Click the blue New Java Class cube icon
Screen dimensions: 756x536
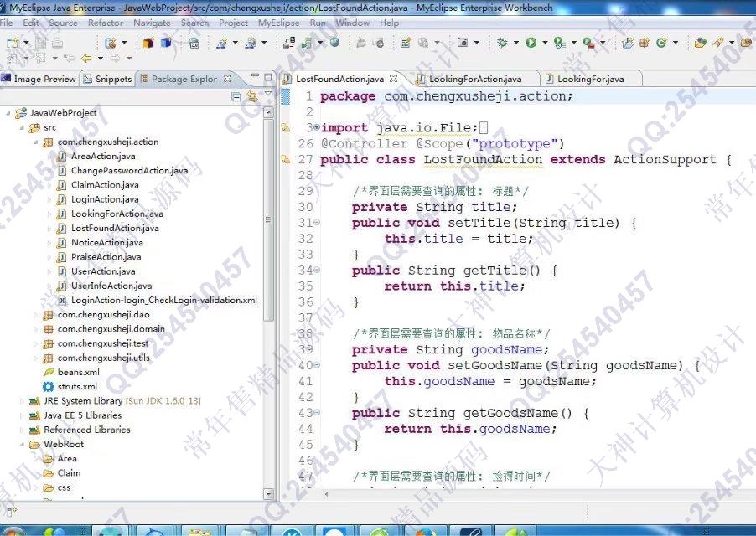point(166,43)
